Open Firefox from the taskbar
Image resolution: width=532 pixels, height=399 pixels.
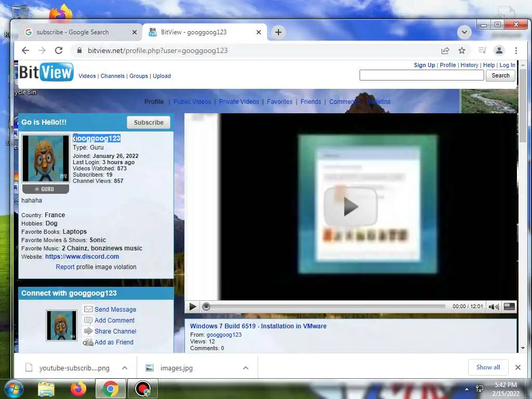coord(78,389)
